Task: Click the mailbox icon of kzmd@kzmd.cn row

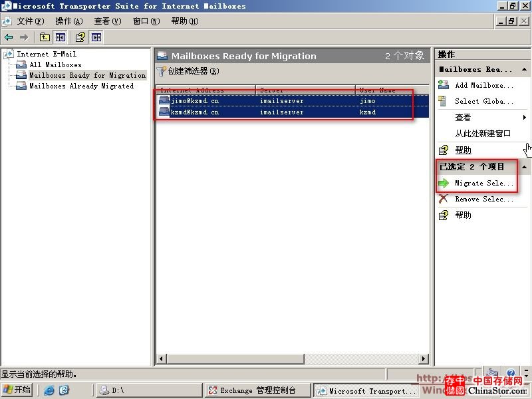Action: tap(164, 112)
